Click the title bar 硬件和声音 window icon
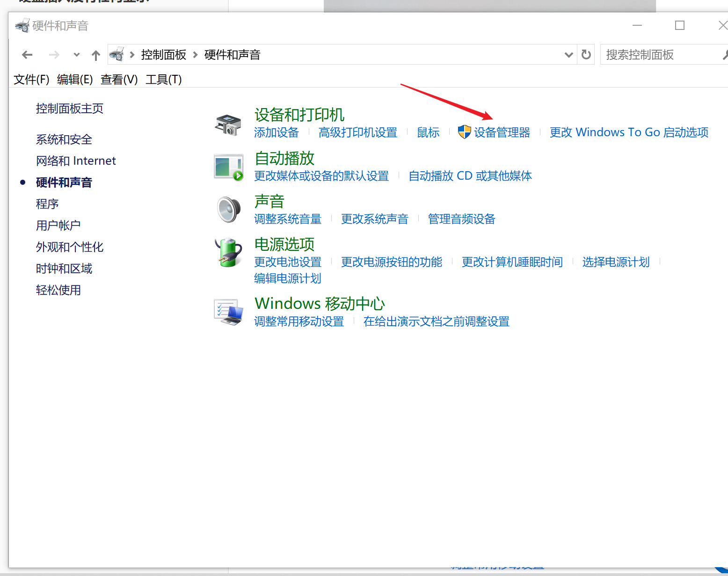 point(22,25)
